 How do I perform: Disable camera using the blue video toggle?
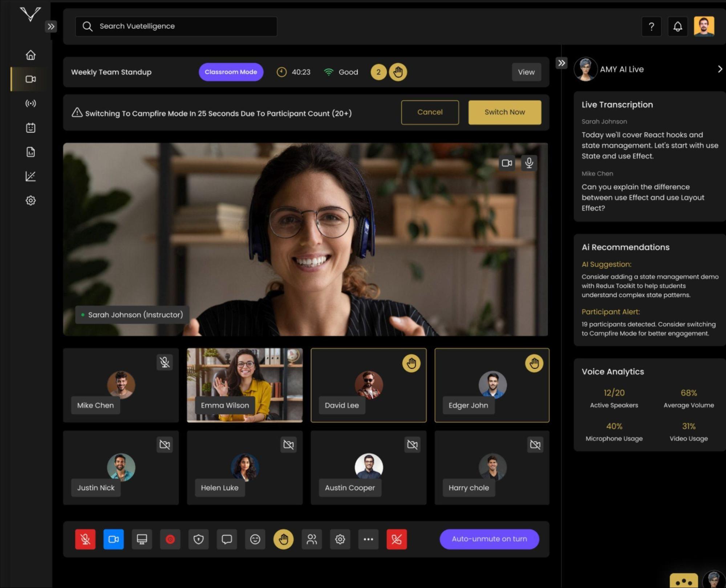click(113, 539)
